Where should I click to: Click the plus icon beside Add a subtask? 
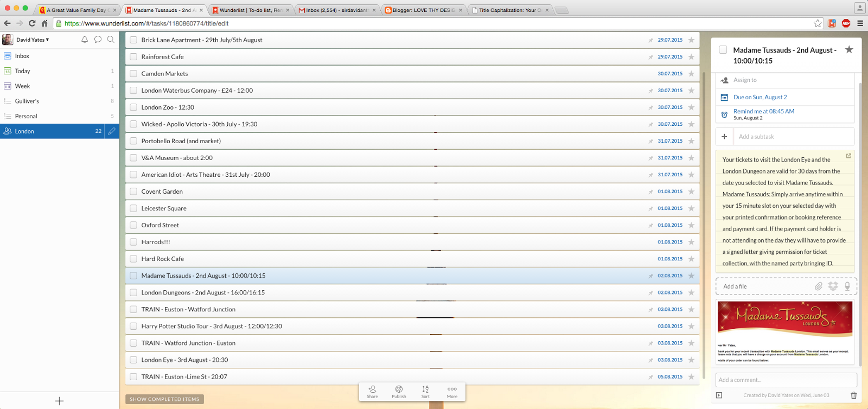tap(724, 137)
